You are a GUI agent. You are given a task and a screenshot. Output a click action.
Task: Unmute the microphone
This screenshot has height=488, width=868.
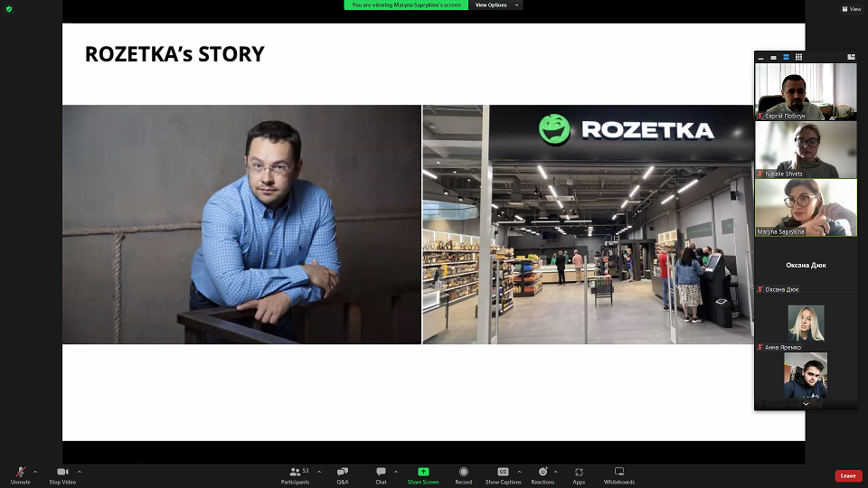[x=20, y=474]
